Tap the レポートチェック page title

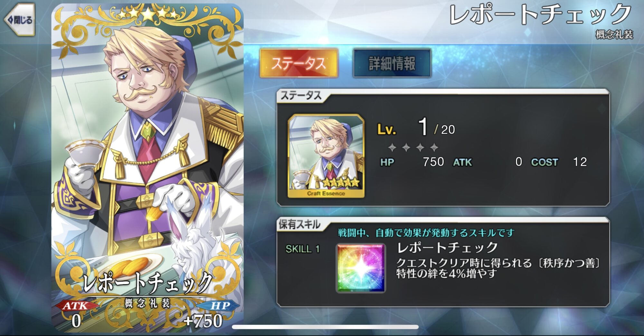540,15
